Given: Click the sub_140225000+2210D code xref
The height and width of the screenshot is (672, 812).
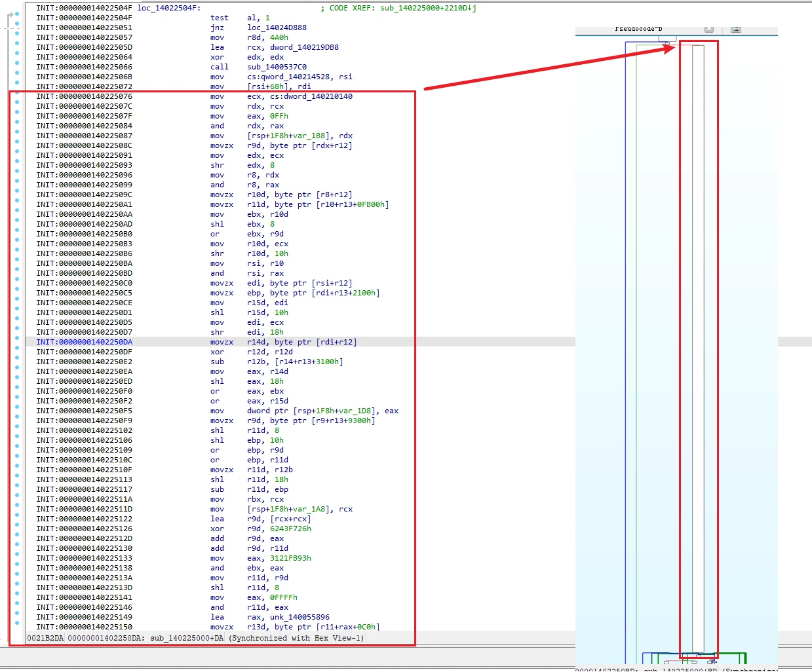Looking at the screenshot, I should point(428,8).
